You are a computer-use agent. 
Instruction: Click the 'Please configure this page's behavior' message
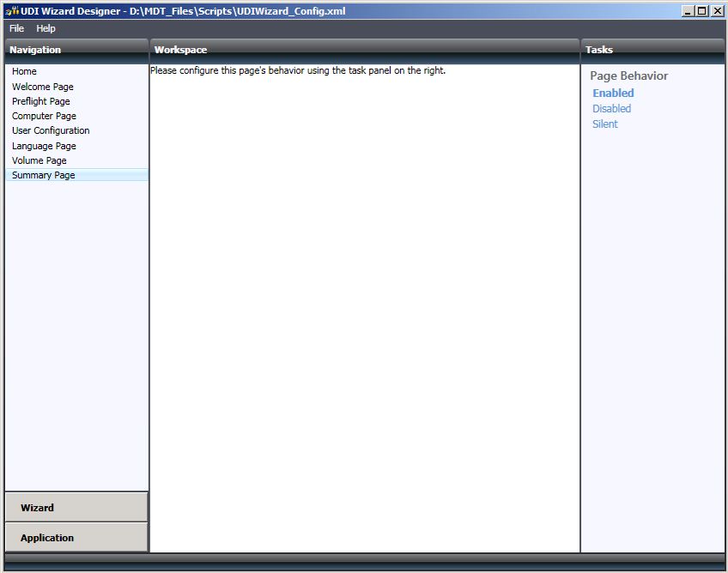pyautogui.click(x=298, y=70)
